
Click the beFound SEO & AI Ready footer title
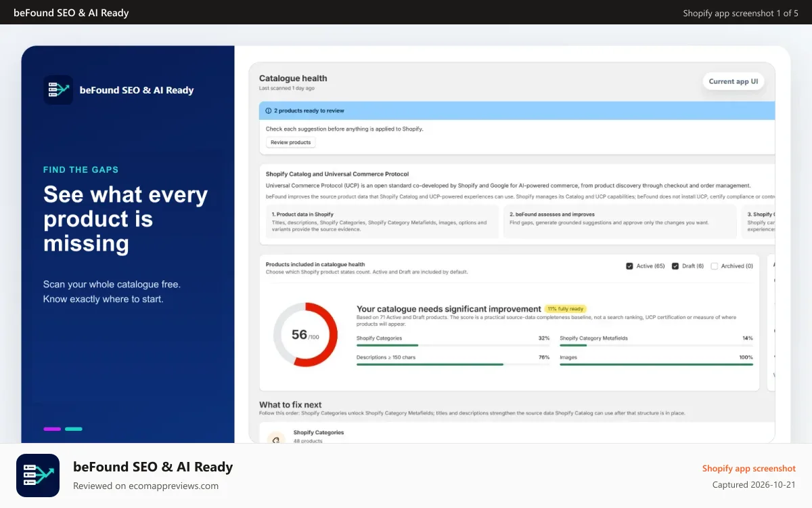click(153, 467)
